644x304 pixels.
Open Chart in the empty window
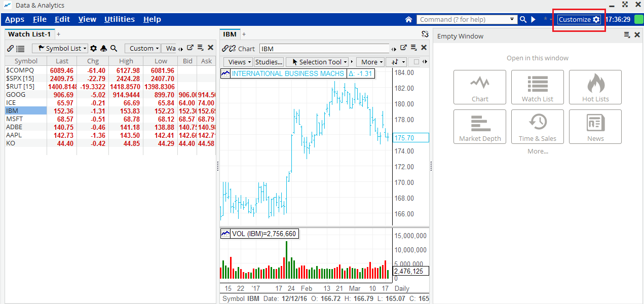click(x=480, y=87)
